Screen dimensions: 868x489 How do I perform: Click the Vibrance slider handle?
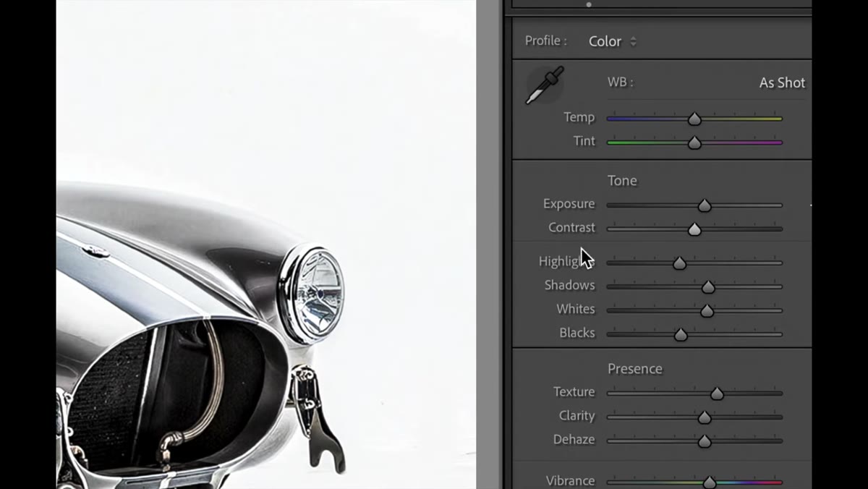[710, 482]
